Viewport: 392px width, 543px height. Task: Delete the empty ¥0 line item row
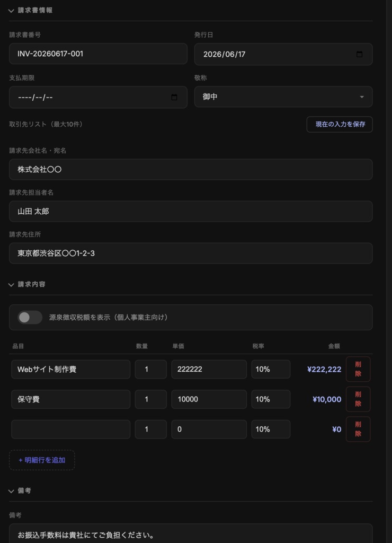[x=358, y=429]
